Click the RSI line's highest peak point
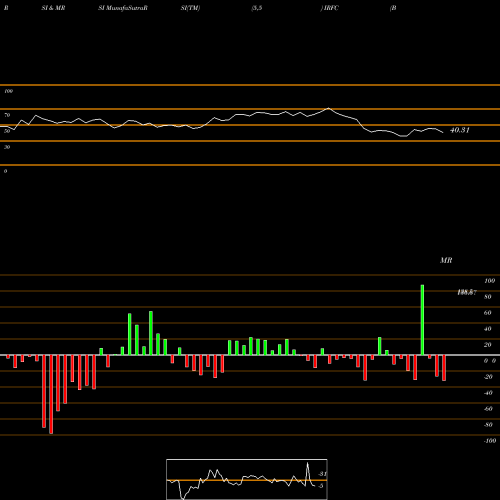The image size is (500, 500). coord(329,108)
